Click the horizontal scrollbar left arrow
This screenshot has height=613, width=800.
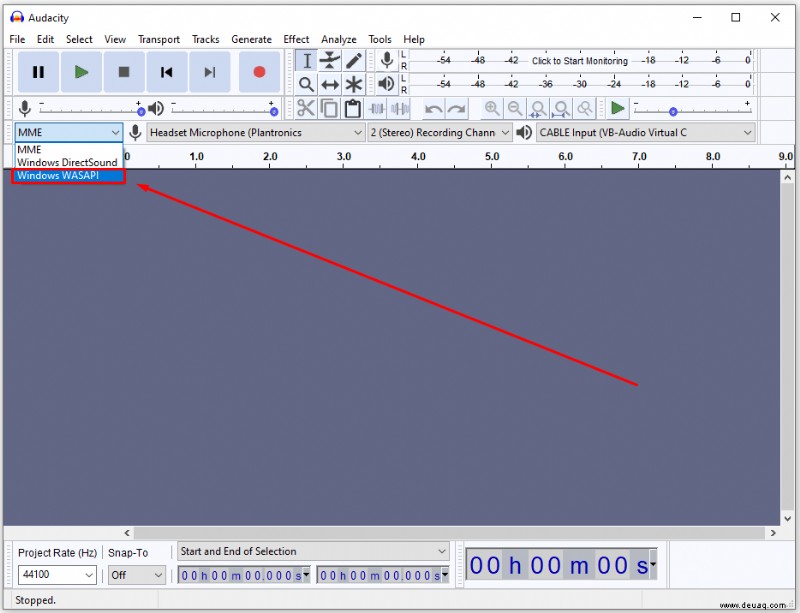[127, 533]
